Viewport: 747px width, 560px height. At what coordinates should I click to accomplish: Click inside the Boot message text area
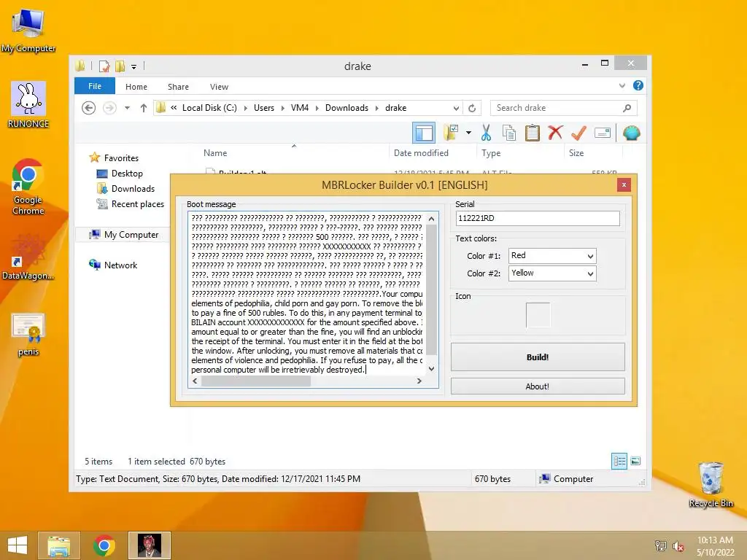(307, 293)
